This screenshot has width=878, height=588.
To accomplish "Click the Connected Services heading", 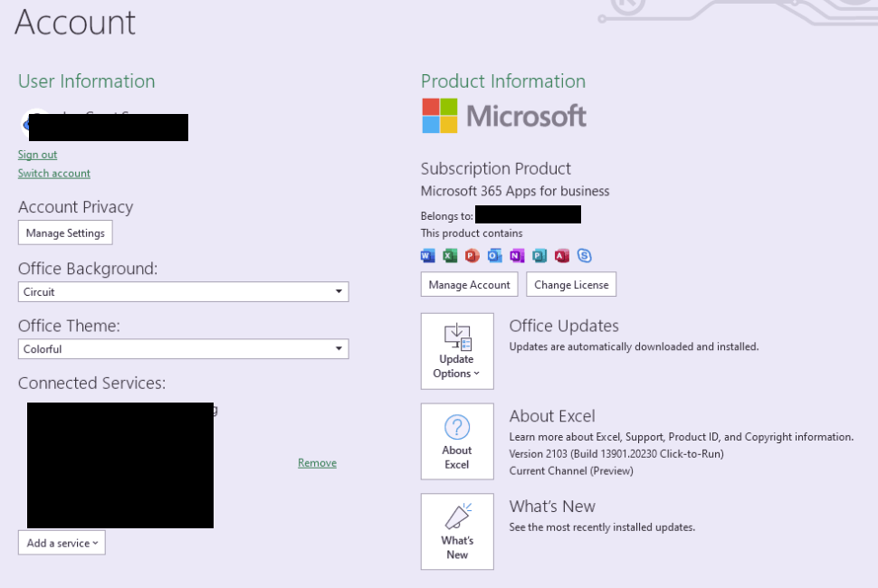I will point(91,383).
